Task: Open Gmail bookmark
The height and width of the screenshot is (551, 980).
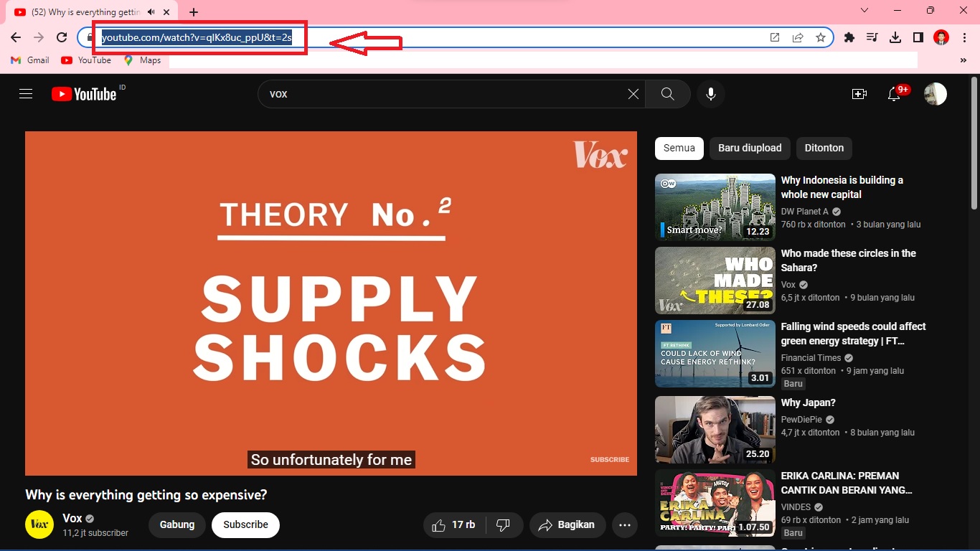Action: point(30,60)
